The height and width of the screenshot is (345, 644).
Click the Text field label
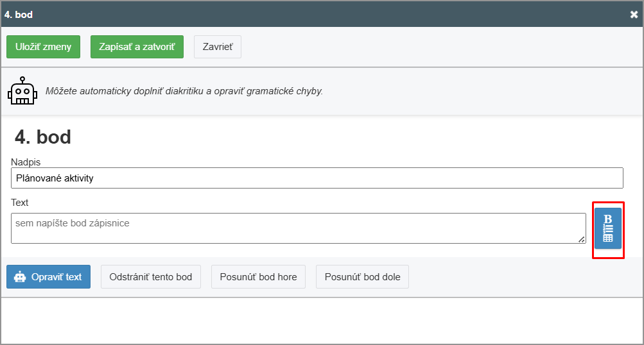(20, 203)
